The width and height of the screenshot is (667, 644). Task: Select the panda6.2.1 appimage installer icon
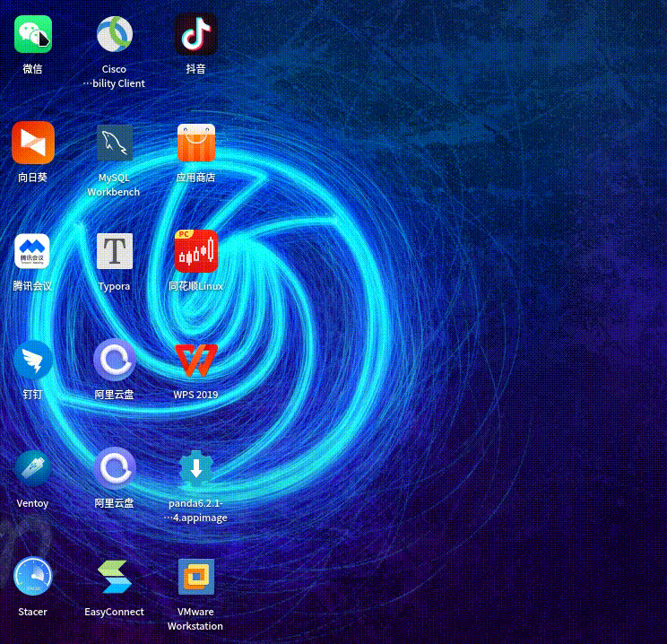[195, 468]
